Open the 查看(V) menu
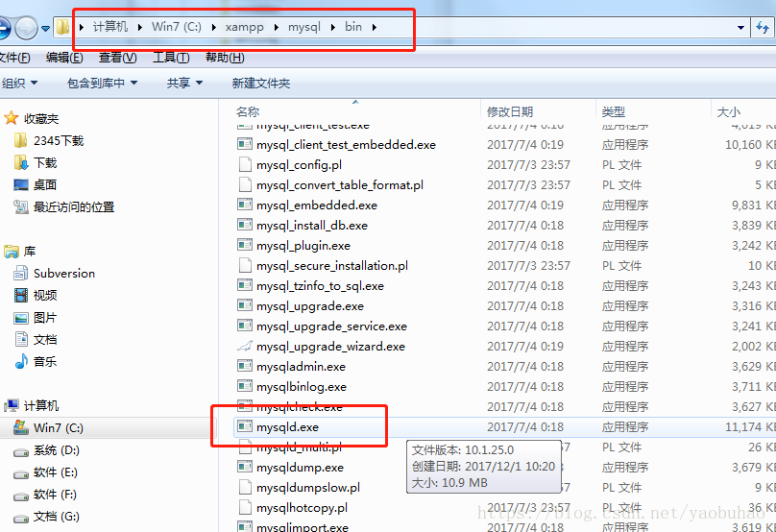The width and height of the screenshot is (776, 532). 117,58
